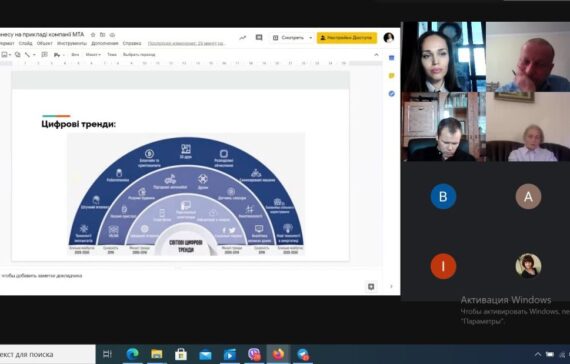Star the presentation with the star icon
The height and width of the screenshot is (364, 570).
point(93,35)
